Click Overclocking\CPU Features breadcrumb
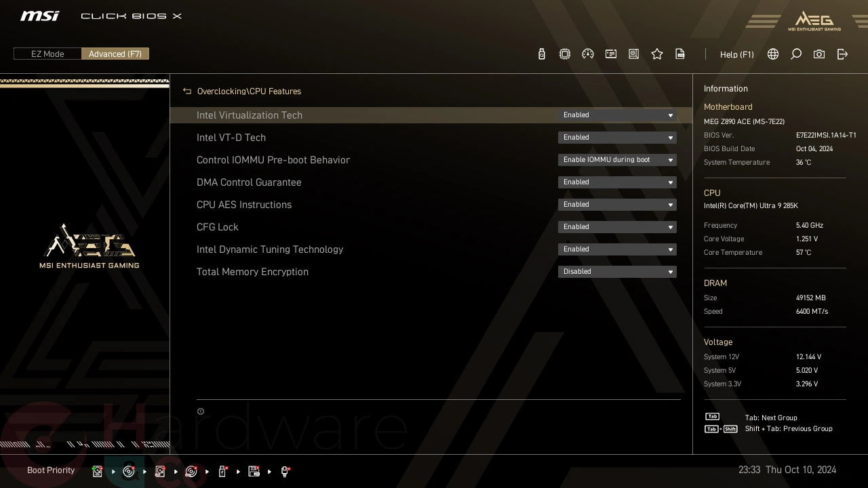This screenshot has height=488, width=868. pyautogui.click(x=249, y=91)
